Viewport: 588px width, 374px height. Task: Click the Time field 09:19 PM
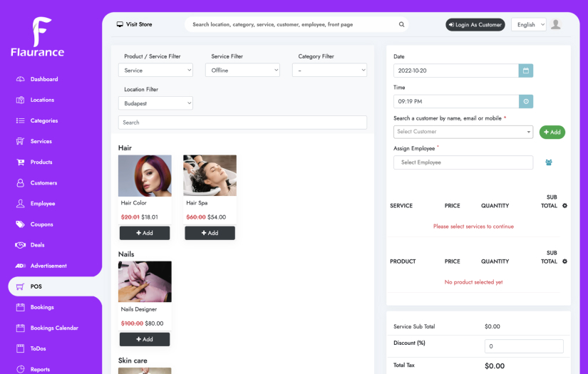coord(456,101)
